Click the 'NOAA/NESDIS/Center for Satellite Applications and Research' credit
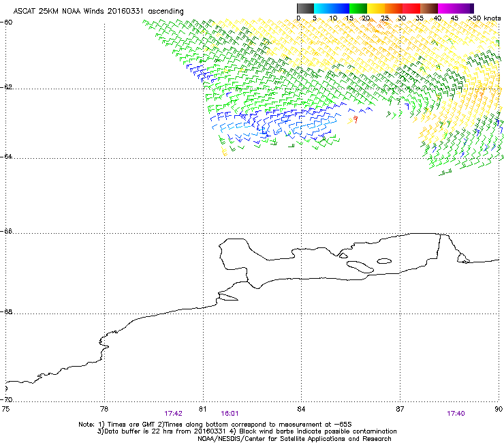This screenshot has width=504, height=443. click(x=294, y=438)
